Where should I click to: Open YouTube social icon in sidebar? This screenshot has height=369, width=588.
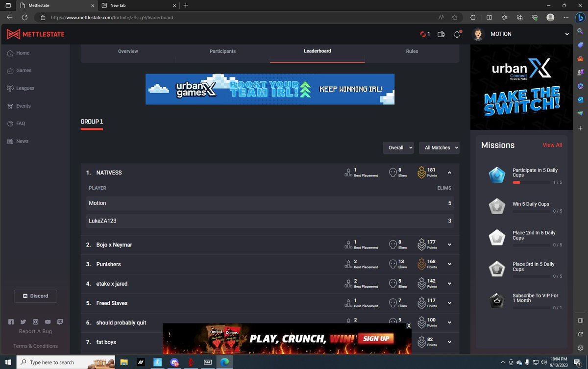(x=48, y=322)
